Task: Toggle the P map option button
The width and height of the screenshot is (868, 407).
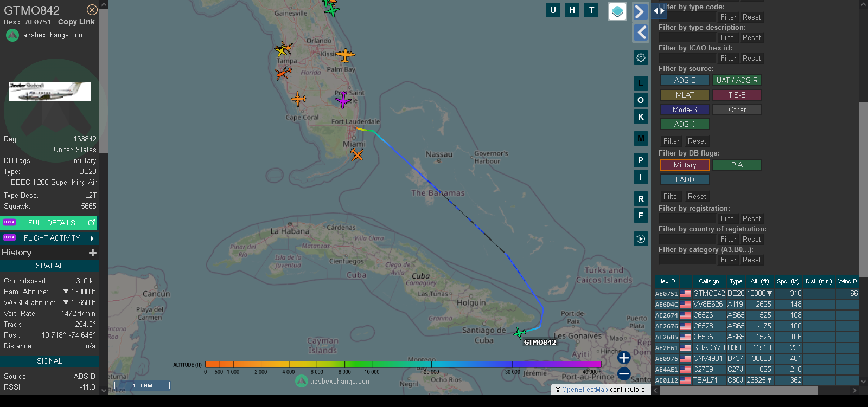Action: tap(641, 160)
